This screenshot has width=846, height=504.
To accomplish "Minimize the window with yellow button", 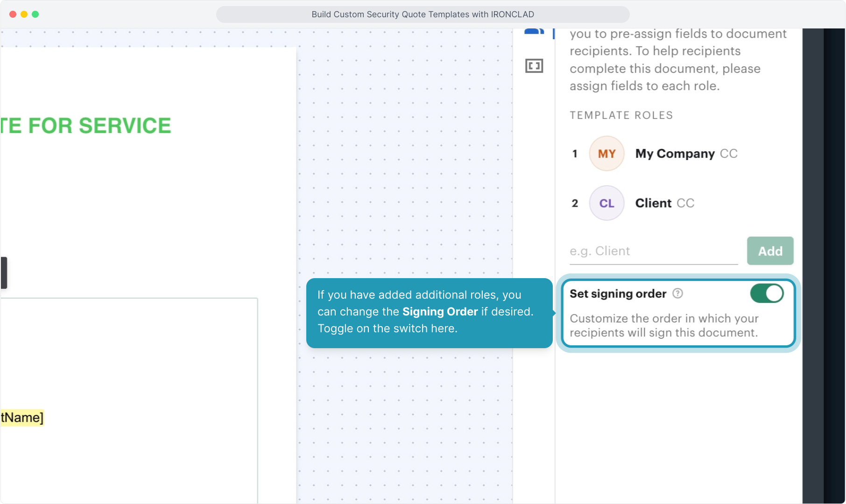I will click(x=24, y=14).
